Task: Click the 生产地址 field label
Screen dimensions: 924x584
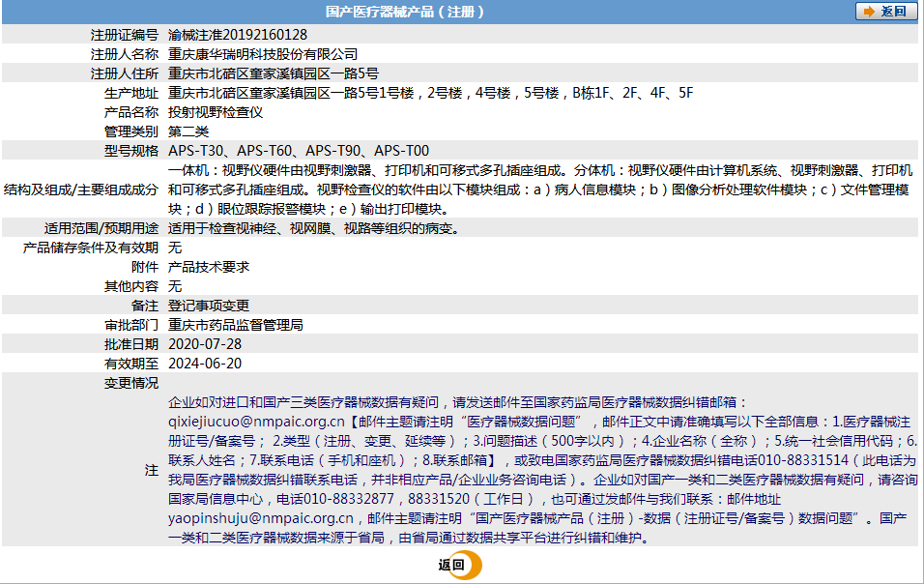Action: tap(131, 93)
